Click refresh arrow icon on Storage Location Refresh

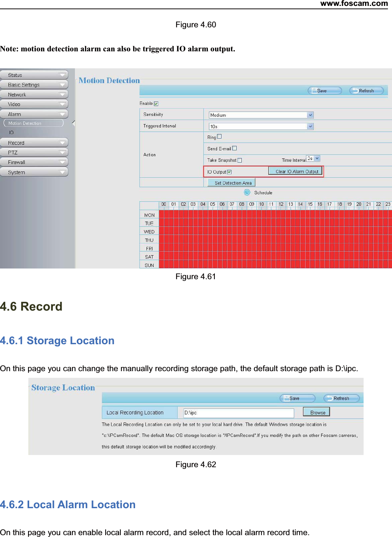click(329, 398)
